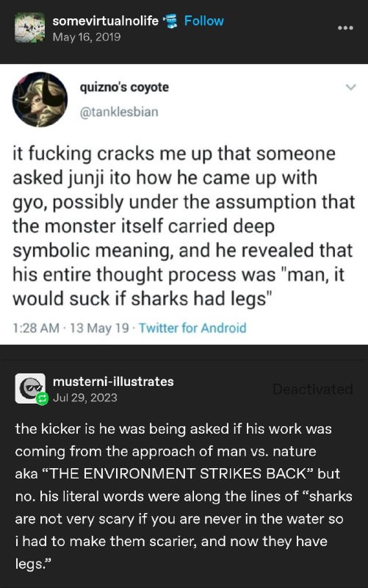Follow the somevirtualnolife blog

[204, 21]
